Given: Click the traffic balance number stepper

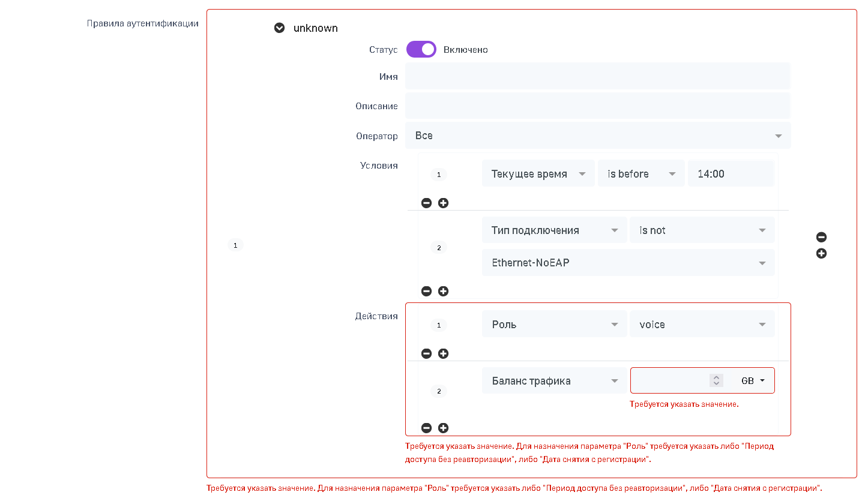Looking at the screenshot, I should [716, 380].
